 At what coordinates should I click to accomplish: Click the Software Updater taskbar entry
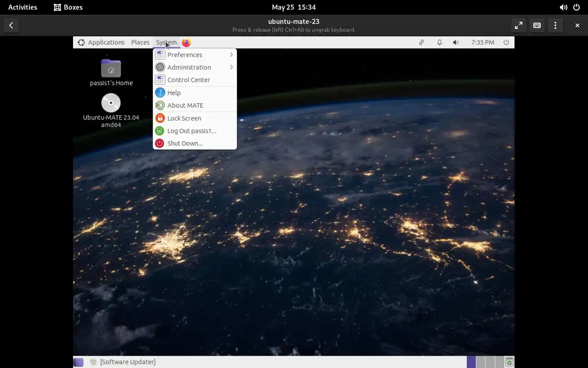123,362
